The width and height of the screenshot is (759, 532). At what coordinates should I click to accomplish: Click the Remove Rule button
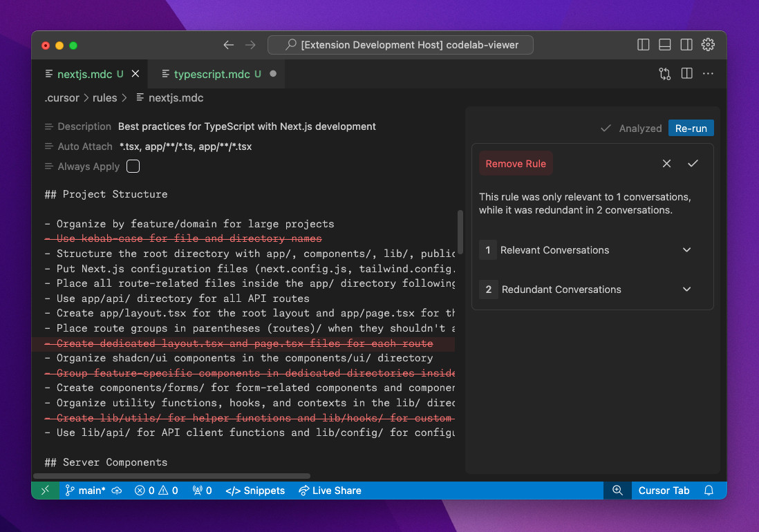tap(516, 164)
